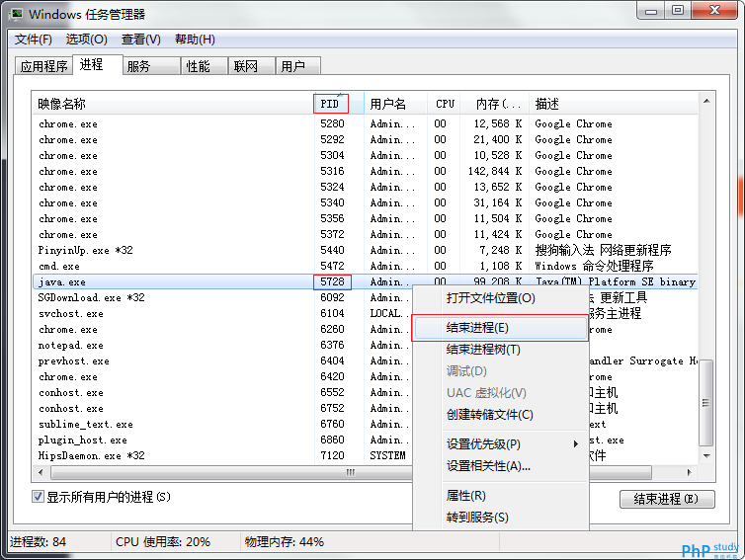Click the vertical scrollbar down arrow
745x560 pixels.
click(706, 455)
